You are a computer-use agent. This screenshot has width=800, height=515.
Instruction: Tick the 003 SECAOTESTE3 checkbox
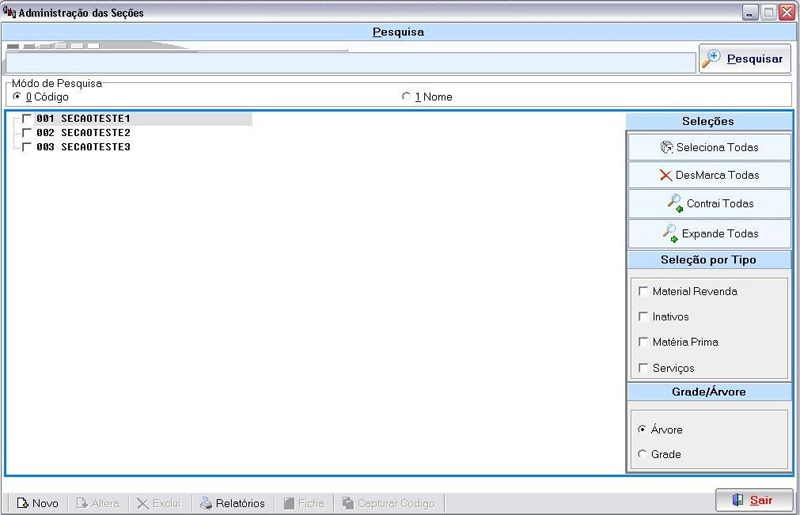coord(27,147)
